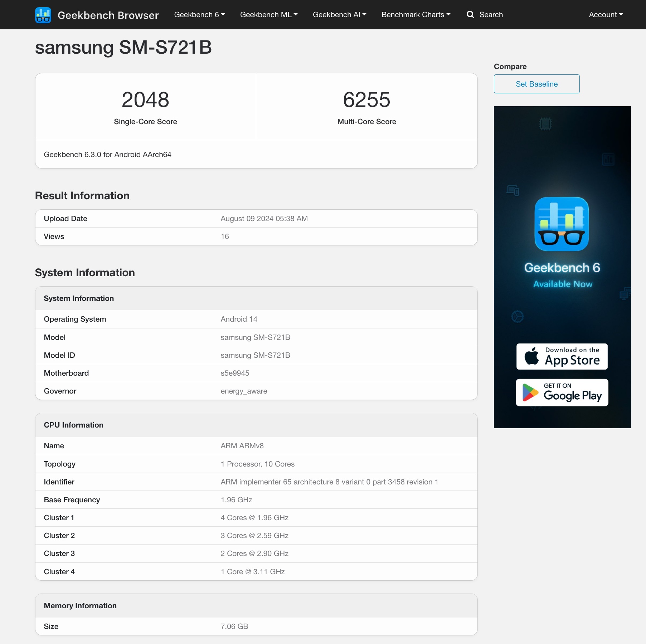The image size is (646, 644).
Task: Open the Account dropdown
Action: [606, 15]
